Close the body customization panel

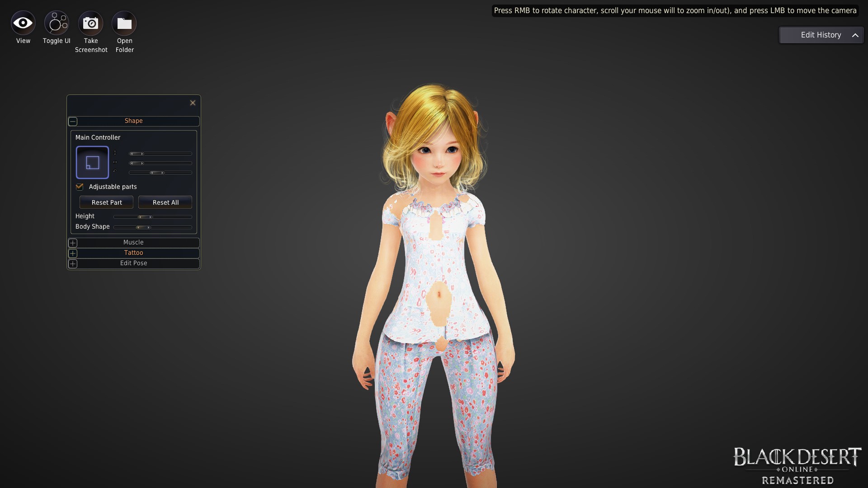pos(193,103)
